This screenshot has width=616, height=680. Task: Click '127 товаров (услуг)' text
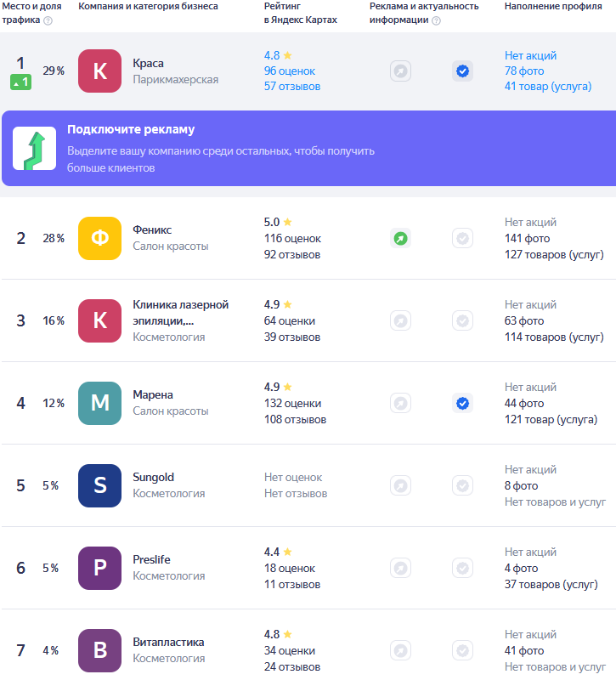click(x=554, y=254)
